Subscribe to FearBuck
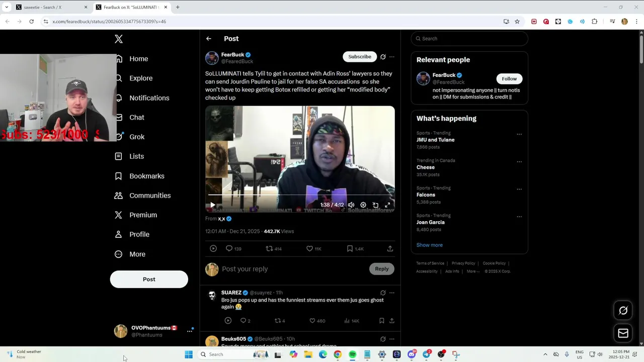The height and width of the screenshot is (362, 644). (360, 57)
